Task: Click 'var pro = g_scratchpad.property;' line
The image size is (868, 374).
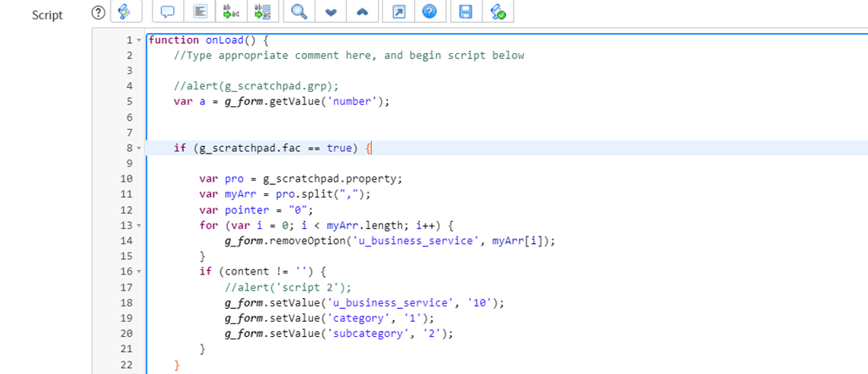Action: (x=301, y=179)
